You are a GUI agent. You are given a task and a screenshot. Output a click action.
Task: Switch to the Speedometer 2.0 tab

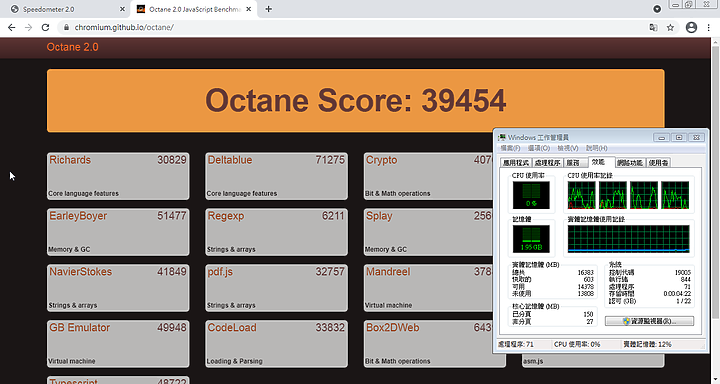[x=68, y=9]
